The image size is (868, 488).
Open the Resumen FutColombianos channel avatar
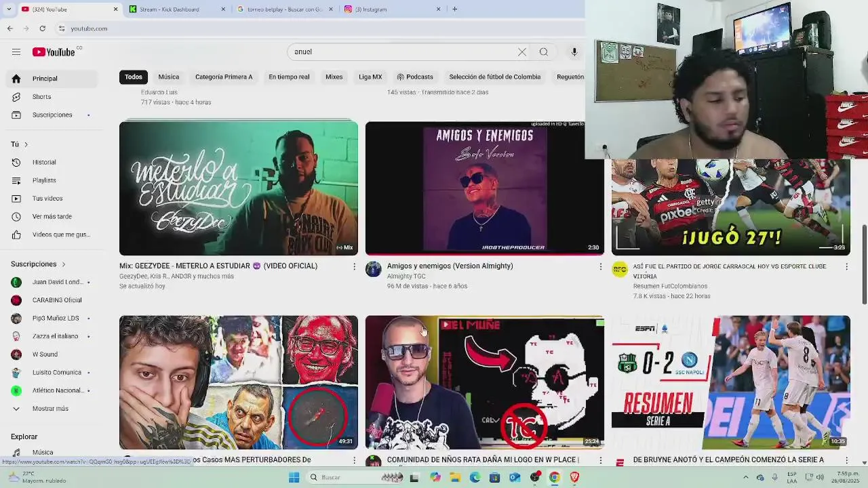coord(620,270)
